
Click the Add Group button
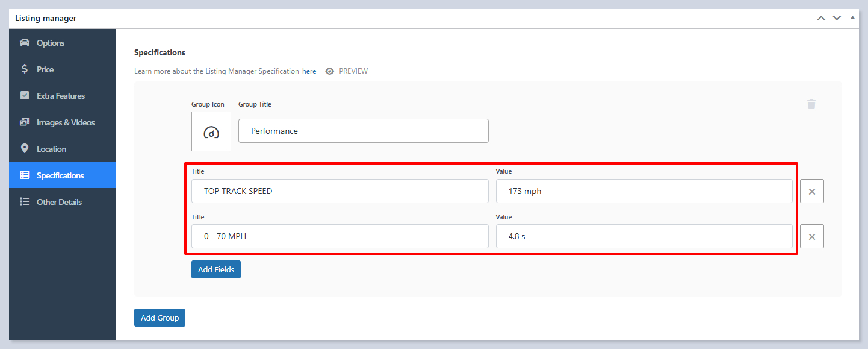click(160, 318)
